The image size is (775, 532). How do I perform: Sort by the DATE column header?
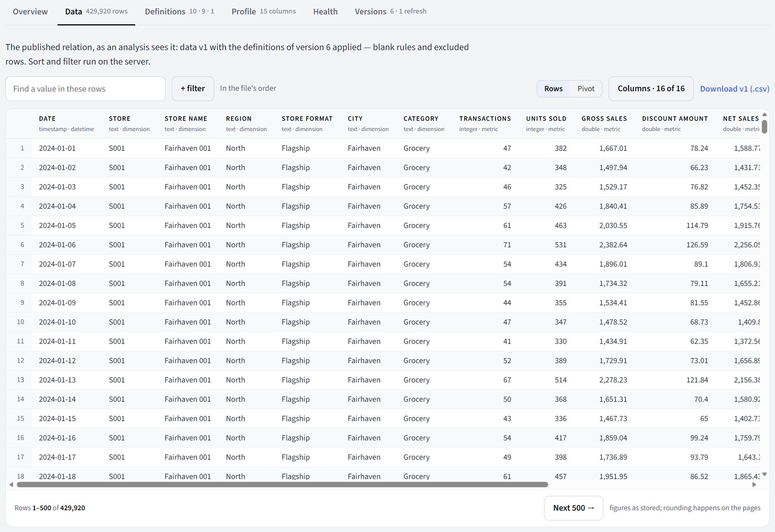tap(47, 119)
